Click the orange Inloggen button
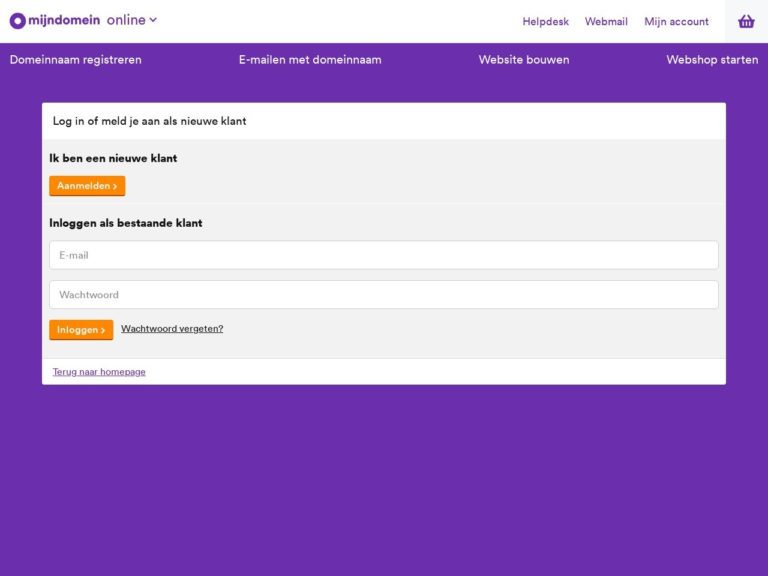 [x=81, y=330]
